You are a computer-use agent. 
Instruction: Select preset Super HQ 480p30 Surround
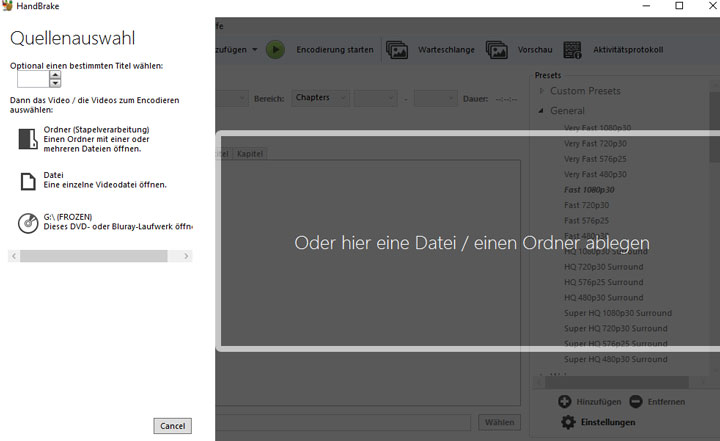point(615,359)
